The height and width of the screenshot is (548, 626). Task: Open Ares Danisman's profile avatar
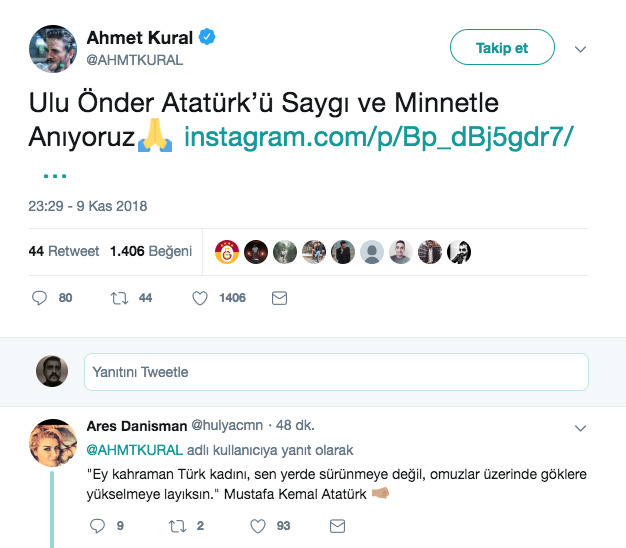tap(52, 443)
